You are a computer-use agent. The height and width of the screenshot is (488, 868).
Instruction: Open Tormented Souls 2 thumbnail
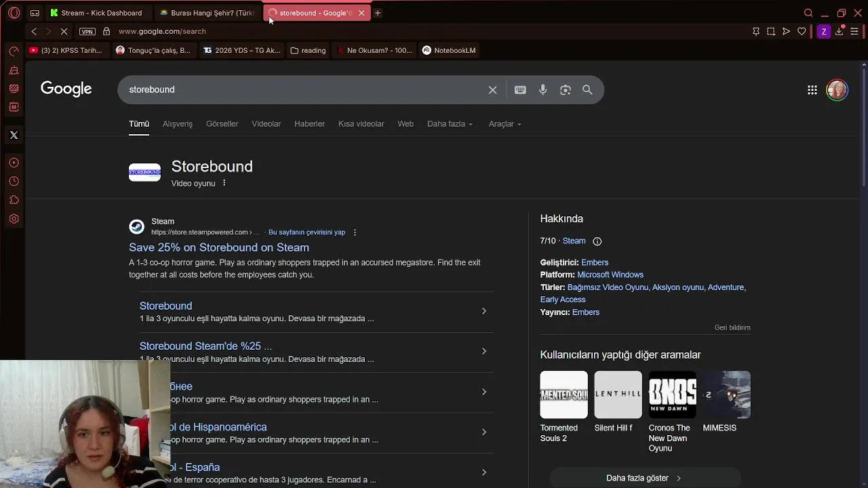click(564, 394)
